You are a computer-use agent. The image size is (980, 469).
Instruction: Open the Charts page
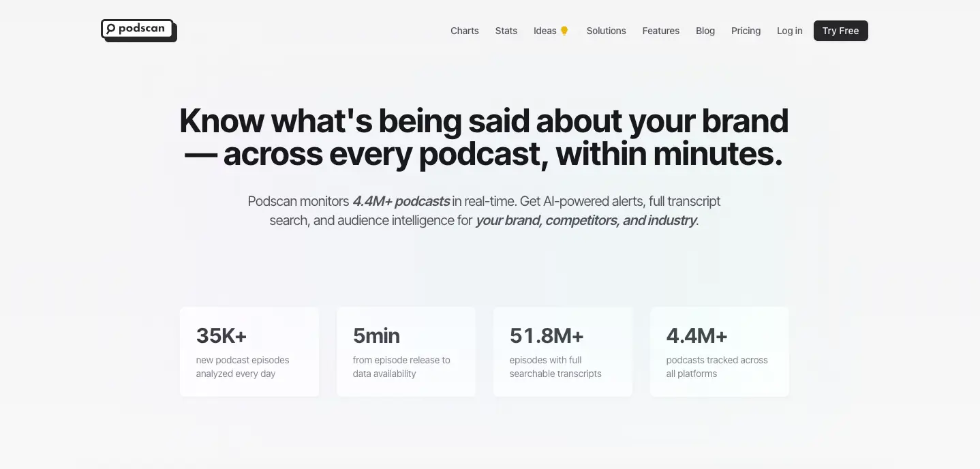pos(464,31)
